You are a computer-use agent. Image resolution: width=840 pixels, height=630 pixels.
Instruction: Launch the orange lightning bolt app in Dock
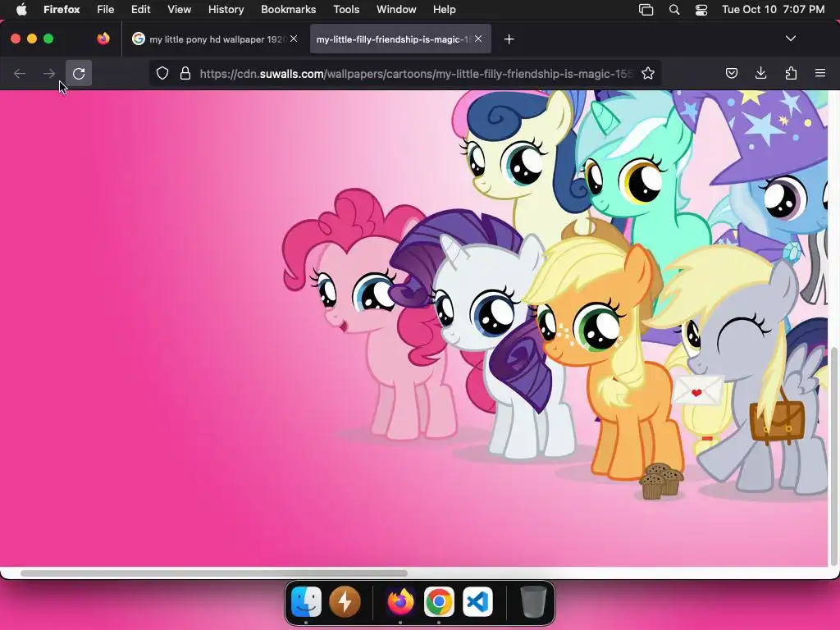coord(345,601)
